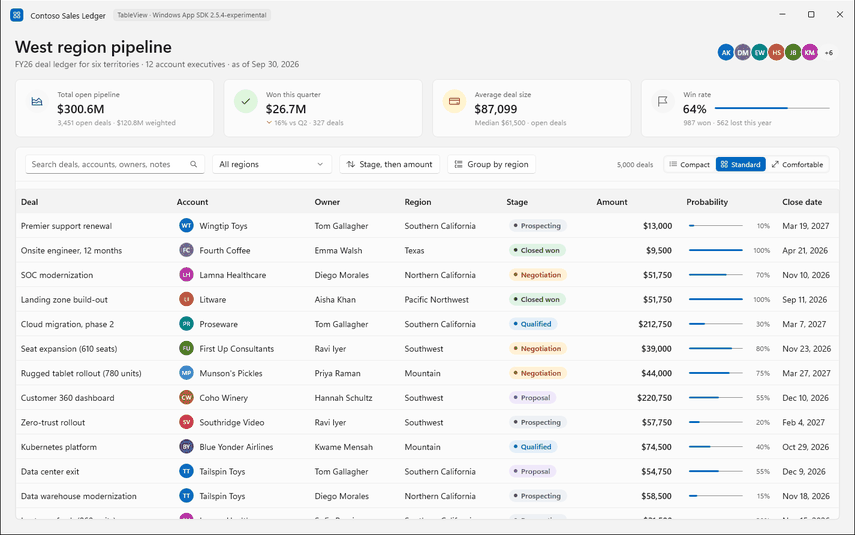Select the Landing zone build-out deal
Image resolution: width=855 pixels, height=535 pixels.
(64, 299)
